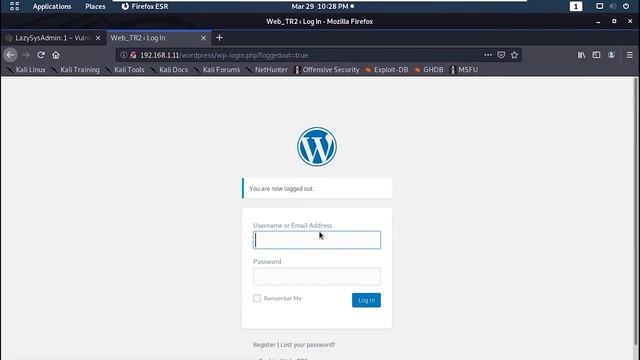The width and height of the screenshot is (640, 360).
Task: Open the Kali Forums bookmark
Action: click(x=217, y=70)
